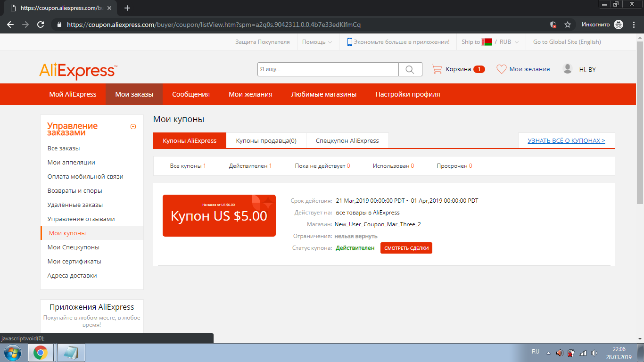Click the Incognito mode icon
This screenshot has height=362, width=644.
tap(619, 25)
